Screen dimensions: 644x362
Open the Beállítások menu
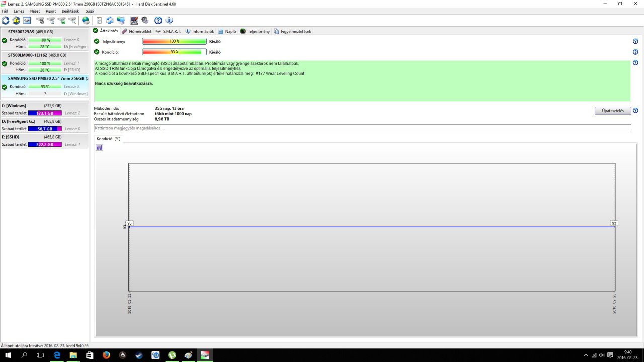(x=70, y=11)
